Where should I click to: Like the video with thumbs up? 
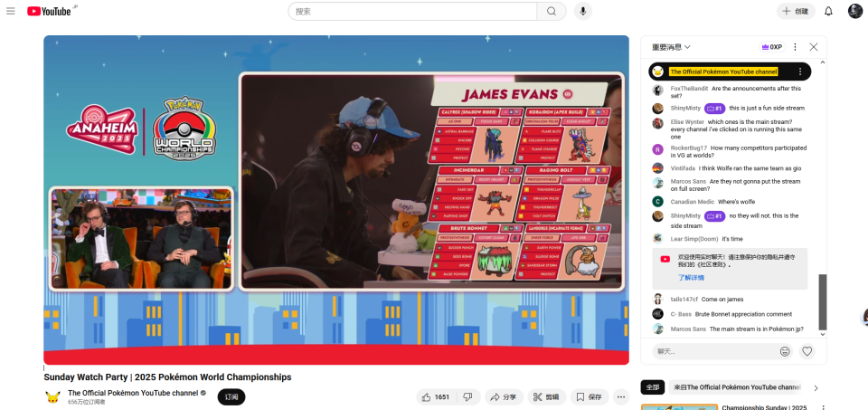(434, 396)
